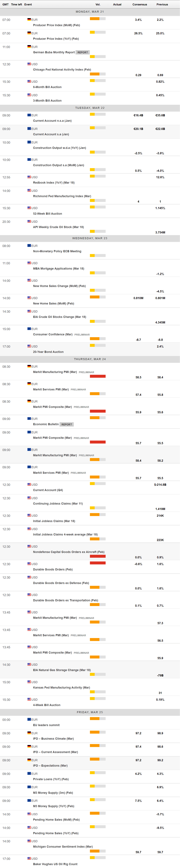The width and height of the screenshot is (180, 868).
Task: Click German flag for IFO – Business Climate
Action: 29,733
